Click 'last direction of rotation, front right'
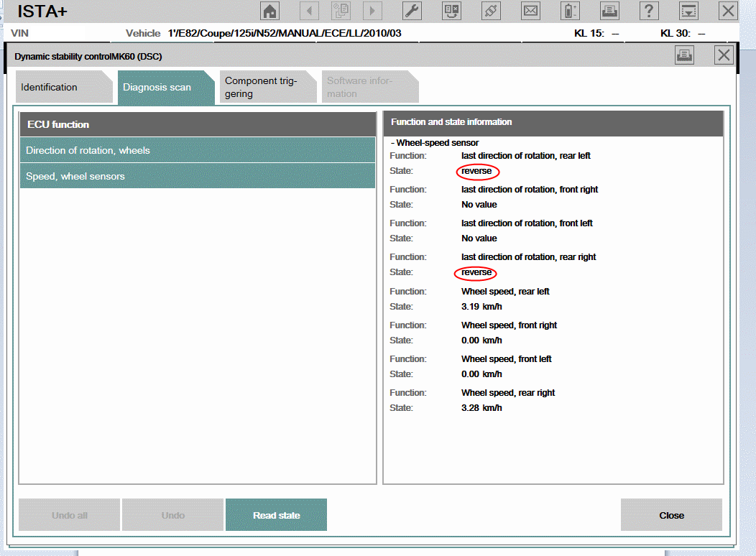This screenshot has height=556, width=756. click(530, 190)
